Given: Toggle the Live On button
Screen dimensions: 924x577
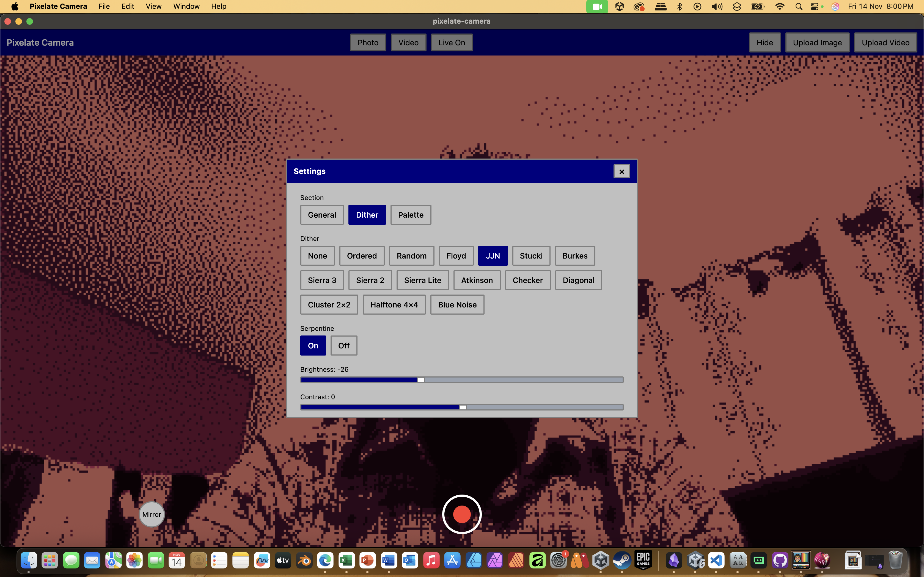Looking at the screenshot, I should (451, 42).
